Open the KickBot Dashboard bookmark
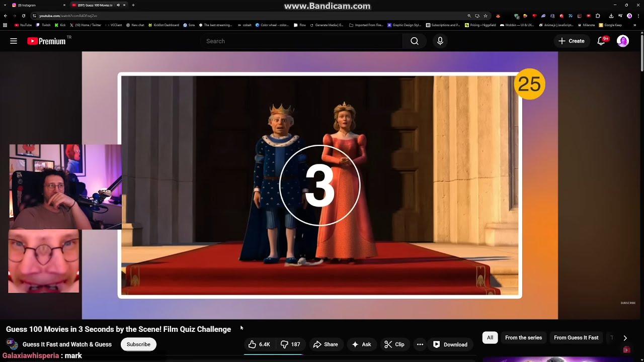The height and width of the screenshot is (362, 644). point(164,25)
